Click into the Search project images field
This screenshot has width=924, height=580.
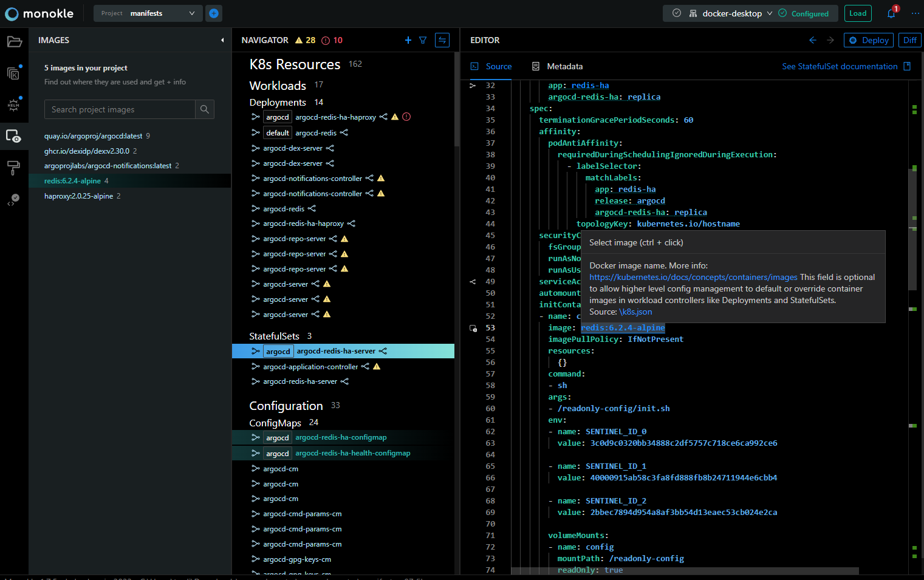(120, 109)
